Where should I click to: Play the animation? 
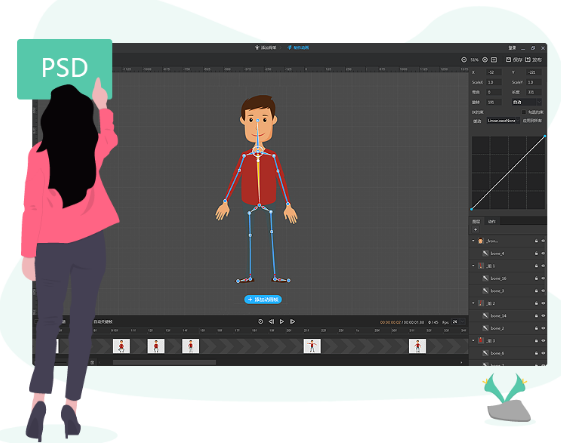click(x=282, y=322)
